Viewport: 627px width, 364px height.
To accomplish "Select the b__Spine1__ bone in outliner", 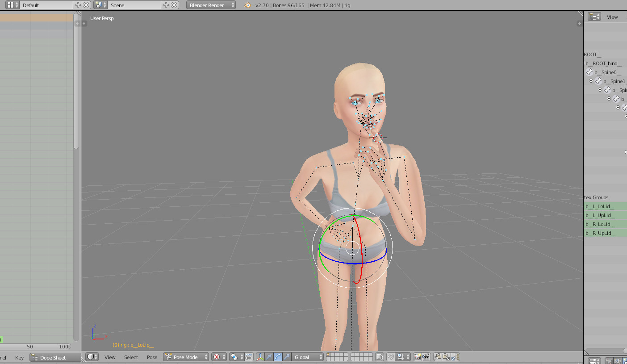I will 614,81.
